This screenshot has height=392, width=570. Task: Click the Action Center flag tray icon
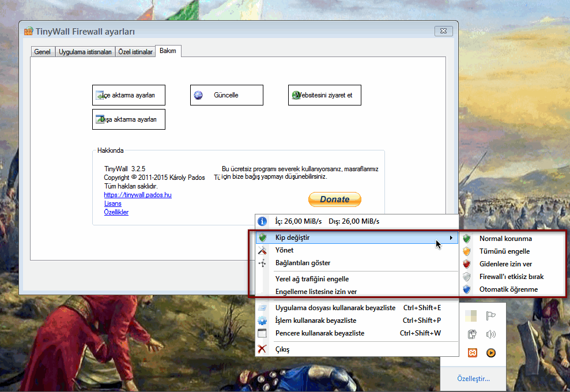pyautogui.click(x=490, y=316)
